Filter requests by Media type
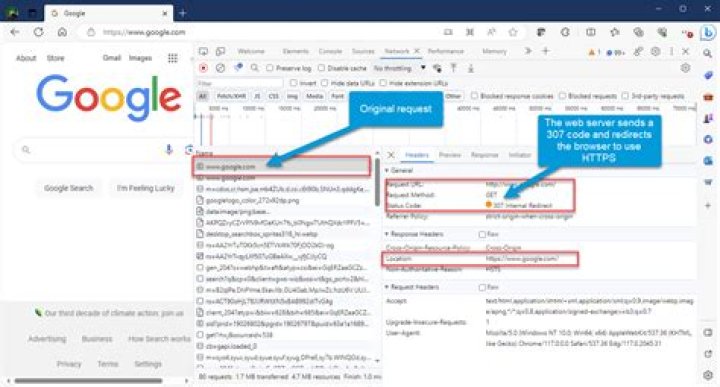The image size is (720, 387). coord(315,96)
